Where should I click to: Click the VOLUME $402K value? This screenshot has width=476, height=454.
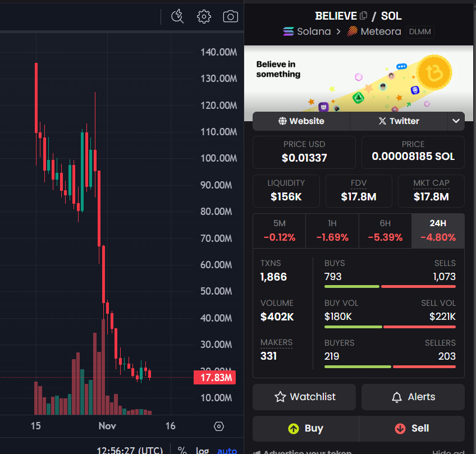pyautogui.click(x=277, y=317)
